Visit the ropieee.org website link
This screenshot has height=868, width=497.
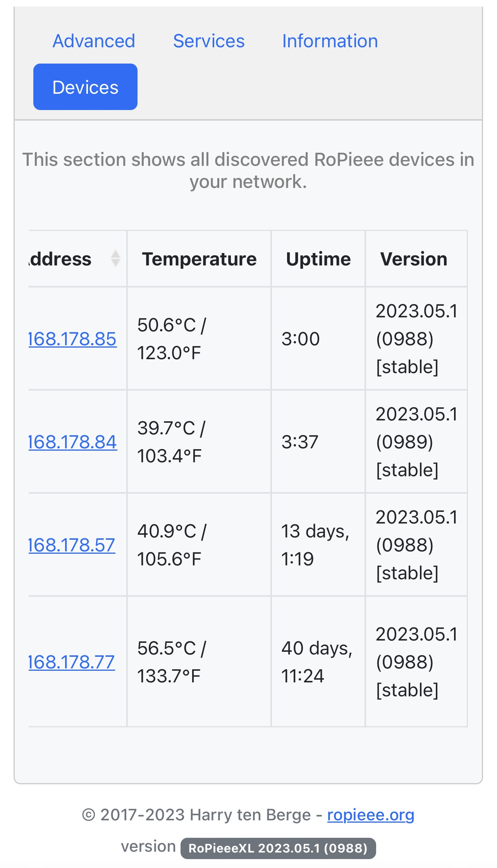coord(371,815)
